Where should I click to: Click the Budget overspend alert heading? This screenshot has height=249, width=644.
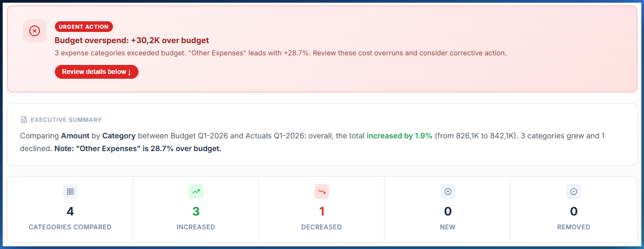132,40
